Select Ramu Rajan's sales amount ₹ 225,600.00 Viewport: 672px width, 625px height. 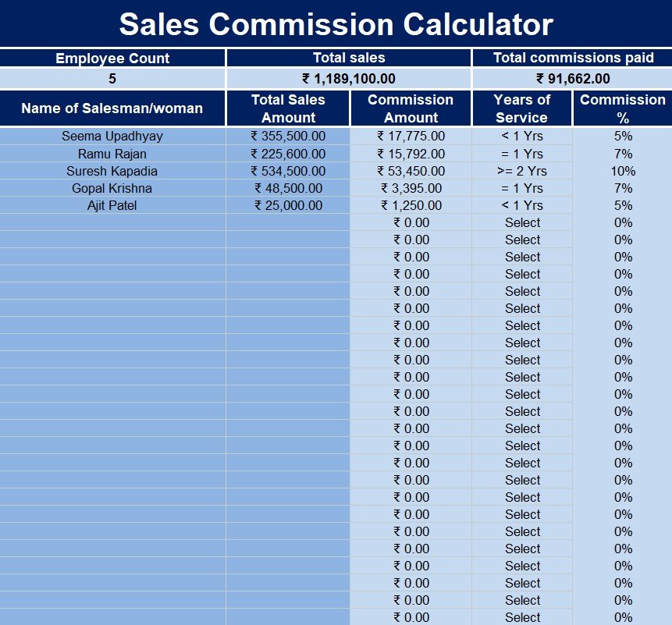(288, 154)
